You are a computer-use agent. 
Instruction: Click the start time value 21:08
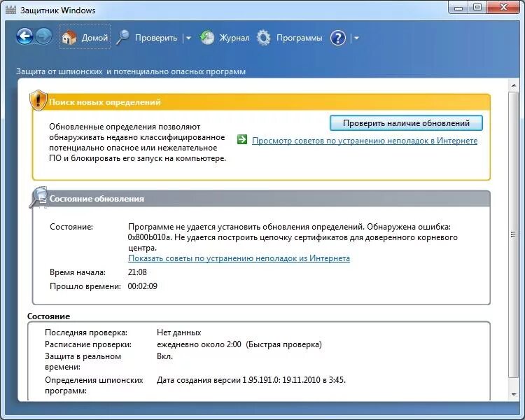[x=137, y=272]
